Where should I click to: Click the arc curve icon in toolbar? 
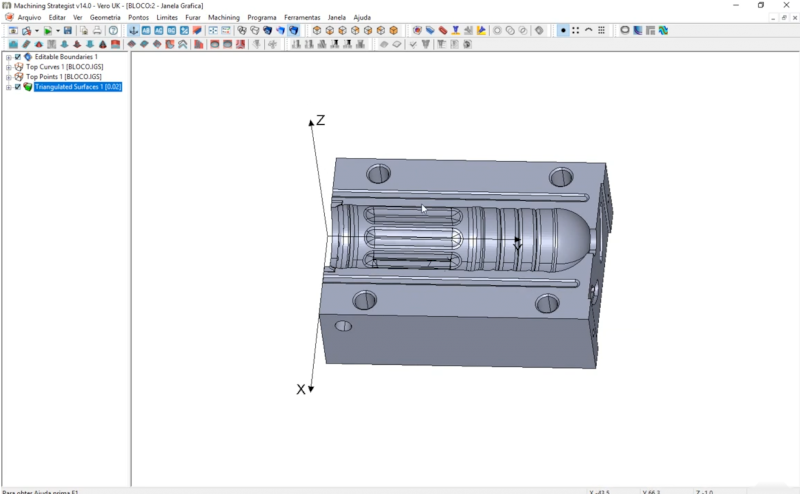pyautogui.click(x=588, y=31)
